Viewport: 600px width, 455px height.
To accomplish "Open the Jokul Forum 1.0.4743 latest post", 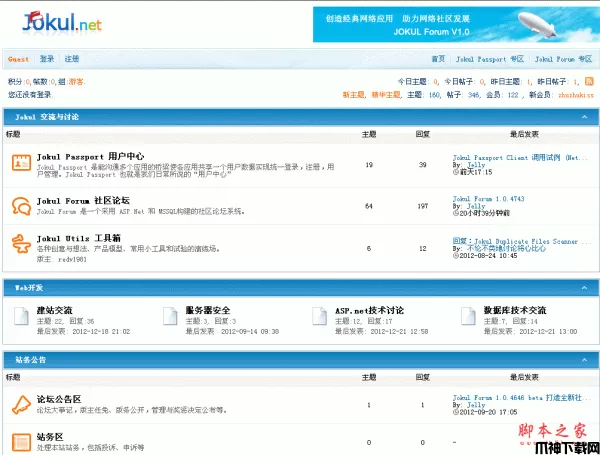I will [488, 198].
